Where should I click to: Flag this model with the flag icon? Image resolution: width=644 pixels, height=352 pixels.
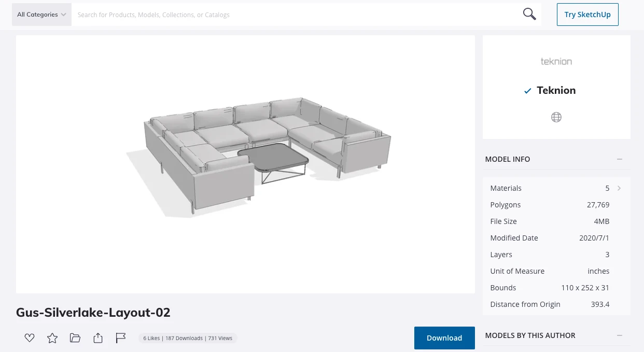click(121, 338)
